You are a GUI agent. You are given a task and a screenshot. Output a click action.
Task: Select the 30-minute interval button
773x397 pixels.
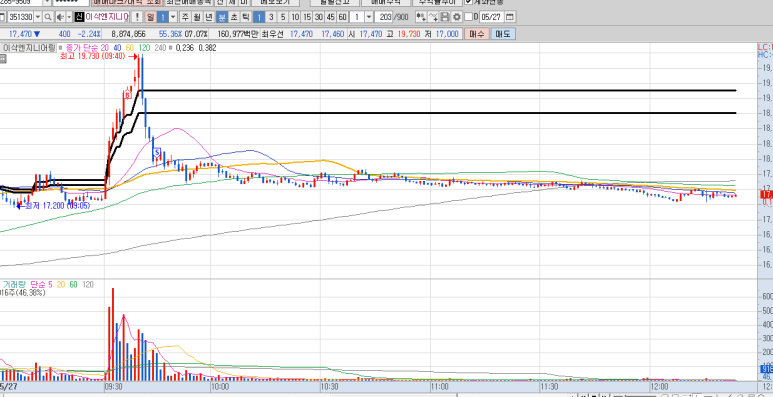pyautogui.click(x=318, y=17)
